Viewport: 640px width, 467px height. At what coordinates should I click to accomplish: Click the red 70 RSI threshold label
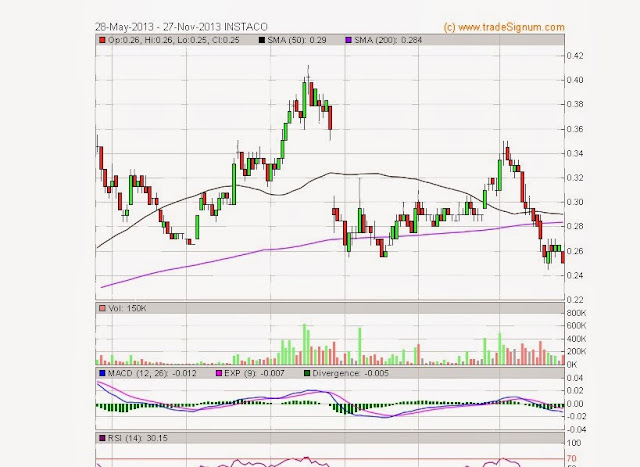tap(571, 458)
